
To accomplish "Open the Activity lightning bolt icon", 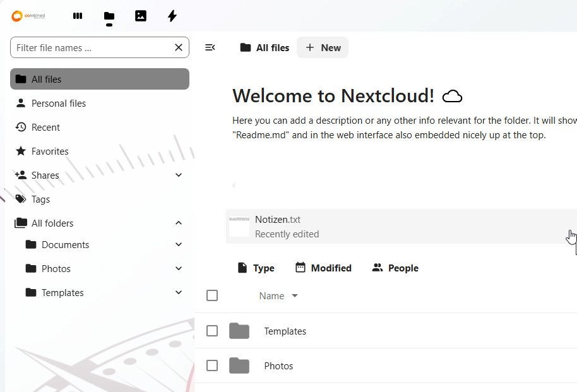I will click(x=172, y=16).
